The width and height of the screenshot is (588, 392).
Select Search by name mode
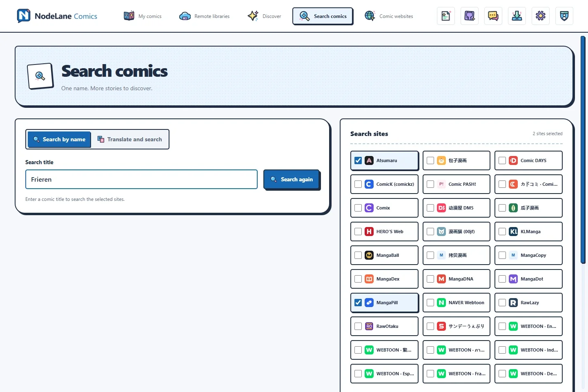pos(59,139)
